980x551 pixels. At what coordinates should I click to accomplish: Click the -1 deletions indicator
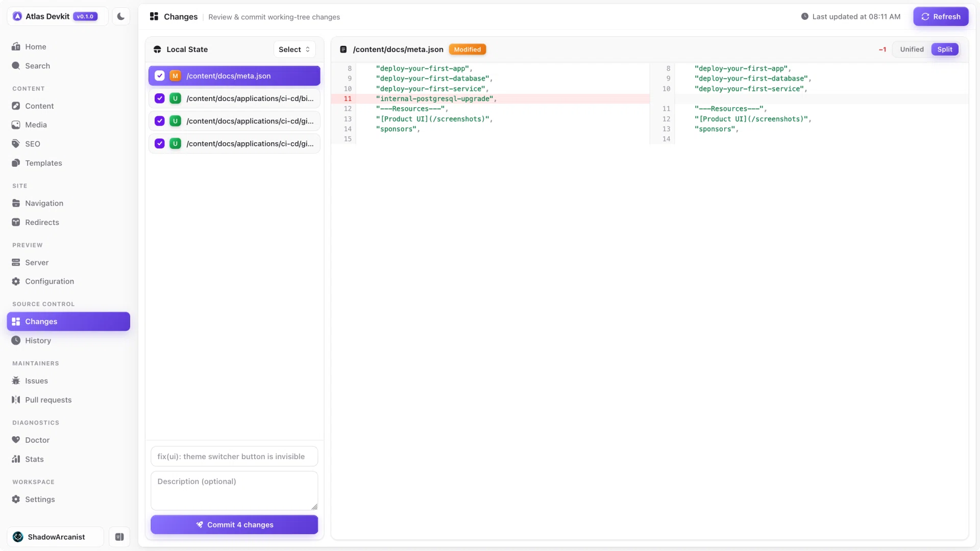click(882, 49)
